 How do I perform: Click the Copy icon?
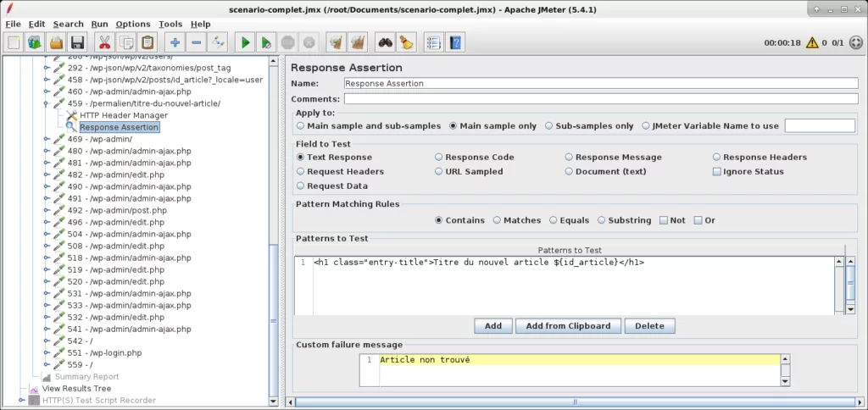(126, 42)
